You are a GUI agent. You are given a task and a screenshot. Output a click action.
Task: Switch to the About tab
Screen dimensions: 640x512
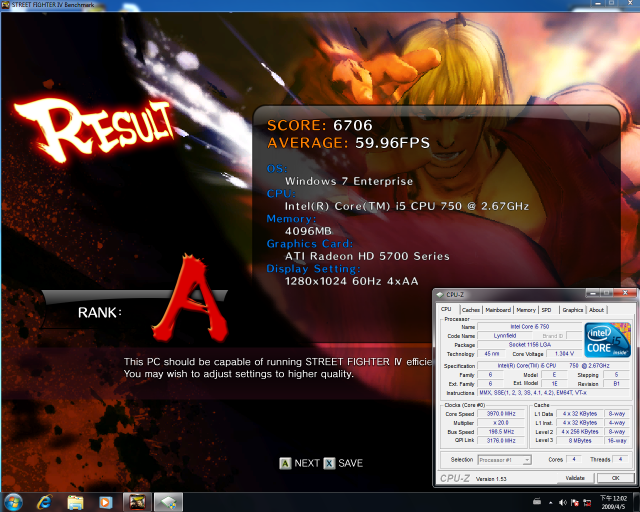tap(596, 310)
